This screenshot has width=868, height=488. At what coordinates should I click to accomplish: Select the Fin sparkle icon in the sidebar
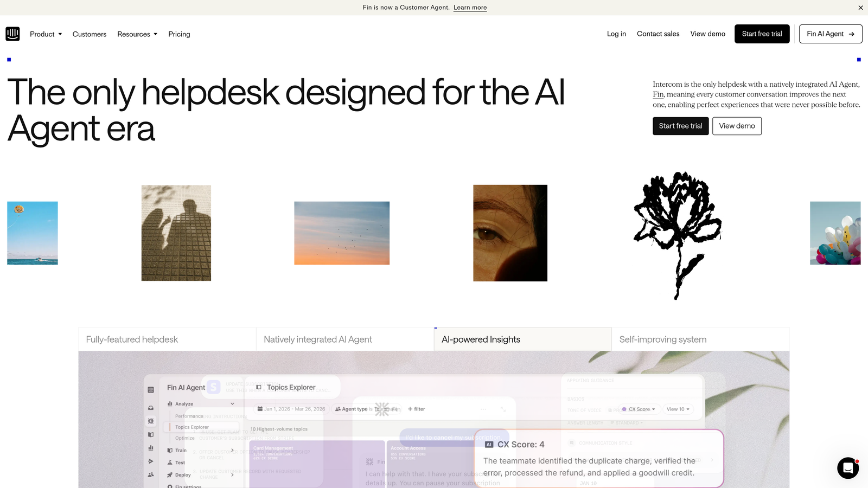pos(150,421)
